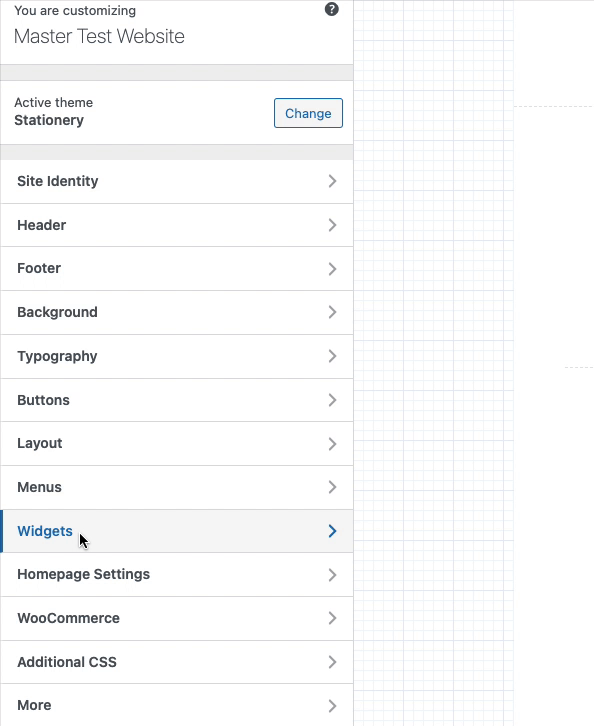The width and height of the screenshot is (594, 726).
Task: Click the arrow icon beside Footer
Action: tap(332, 269)
